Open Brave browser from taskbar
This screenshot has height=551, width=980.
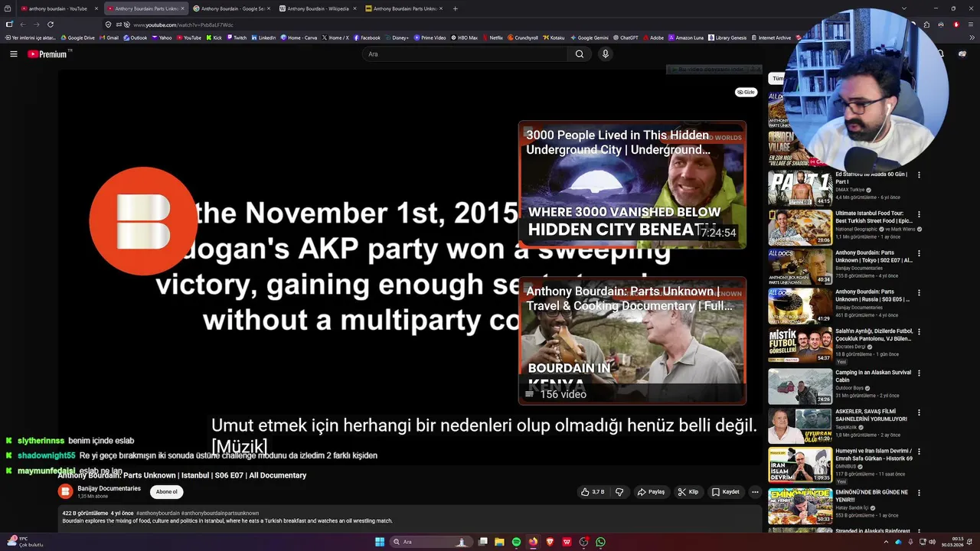pos(550,542)
